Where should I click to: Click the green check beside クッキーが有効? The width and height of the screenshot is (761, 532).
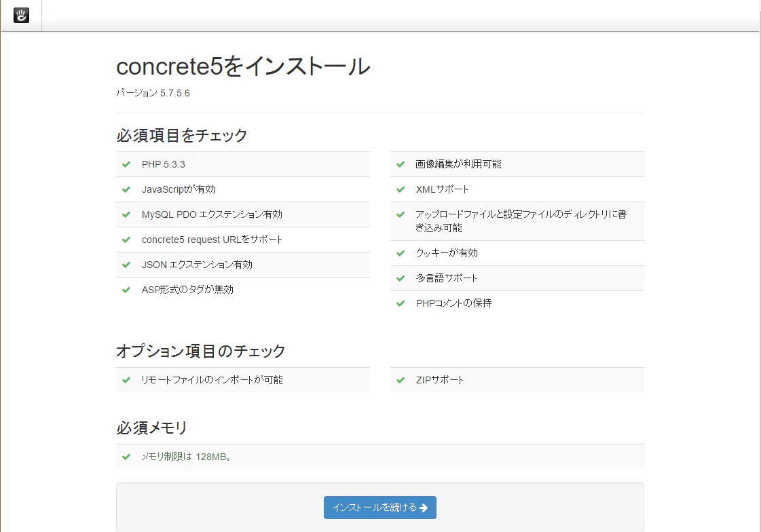pos(401,253)
